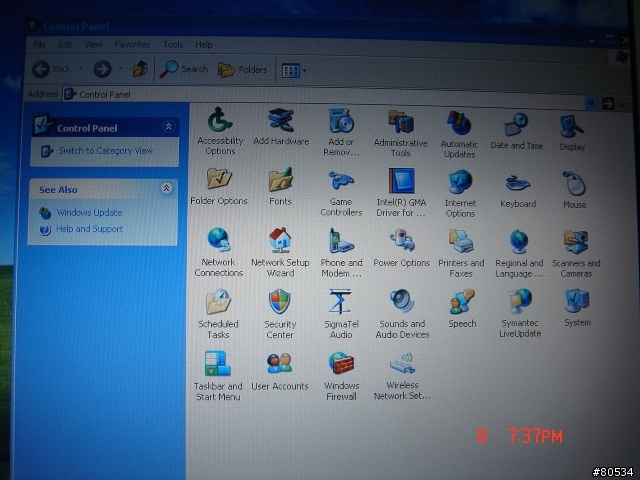The image size is (640, 480).
Task: Open Scanners and Cameras
Action: [576, 253]
